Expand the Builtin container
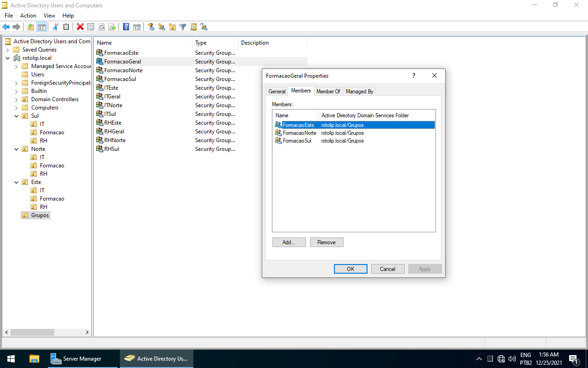Screen dimensions: 588x368 click(x=17, y=91)
